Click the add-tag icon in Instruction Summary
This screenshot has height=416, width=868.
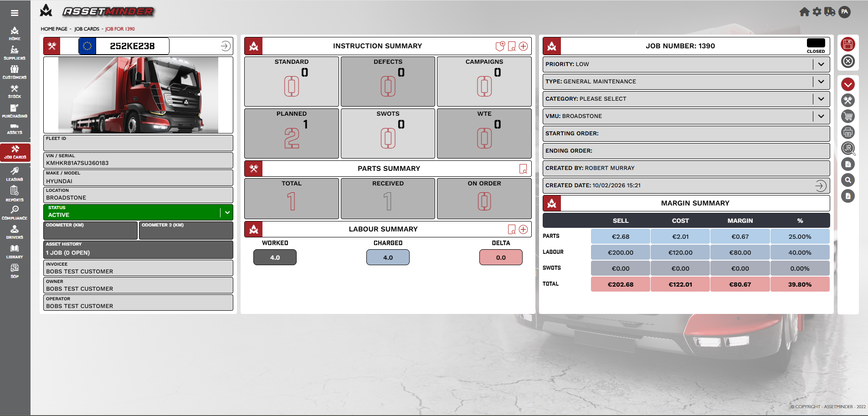click(x=500, y=46)
